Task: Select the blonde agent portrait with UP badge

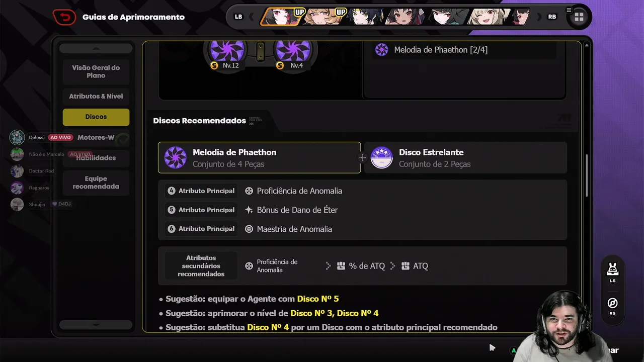Action: 324,17
